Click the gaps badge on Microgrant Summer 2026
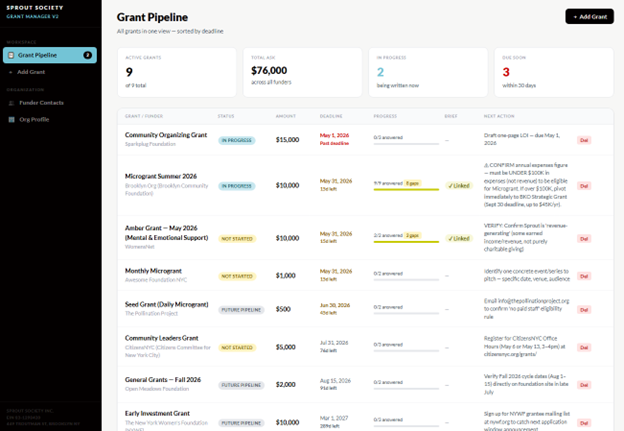 coord(412,183)
